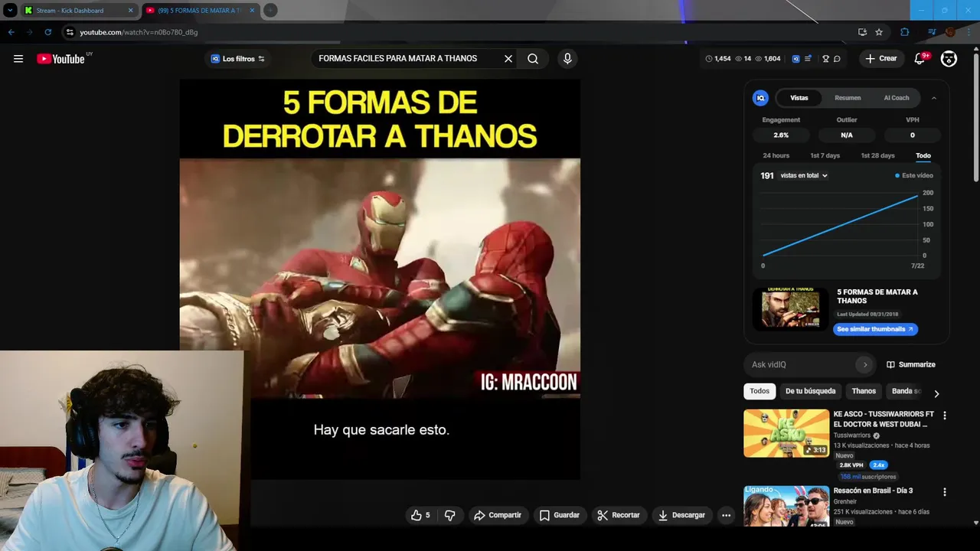Open options menu for Resacón en Brasil video
980x551 pixels.
coord(944,492)
